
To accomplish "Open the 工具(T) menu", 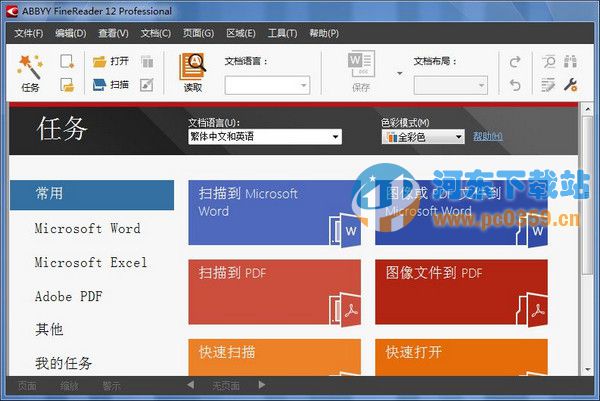I will coord(282,33).
